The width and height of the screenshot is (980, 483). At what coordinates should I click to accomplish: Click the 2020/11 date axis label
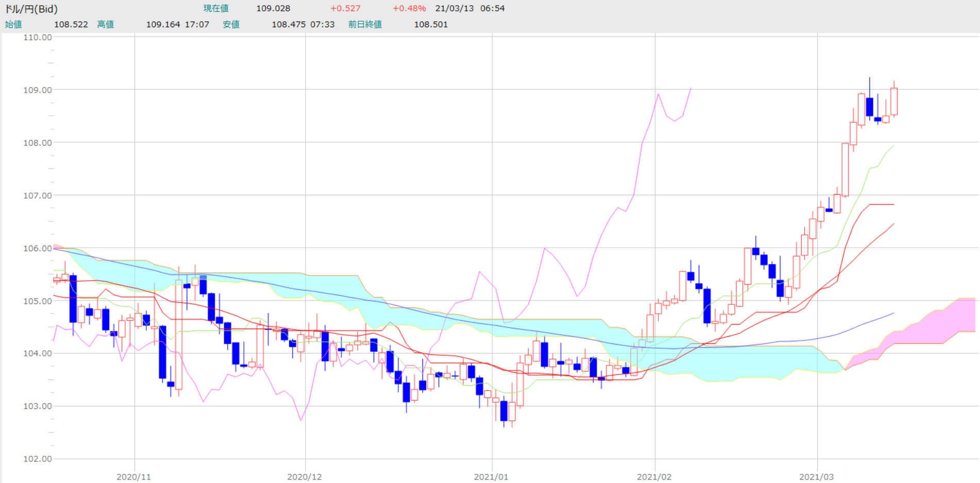pyautogui.click(x=134, y=477)
